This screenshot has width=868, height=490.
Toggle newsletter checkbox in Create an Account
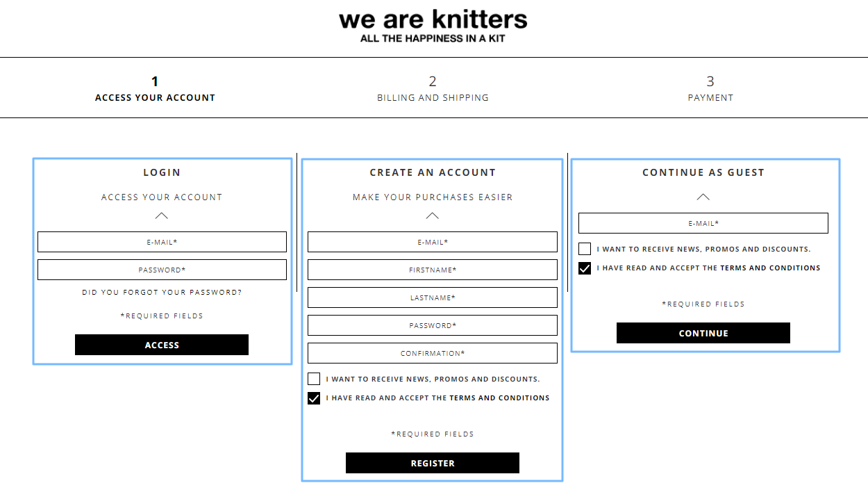314,379
